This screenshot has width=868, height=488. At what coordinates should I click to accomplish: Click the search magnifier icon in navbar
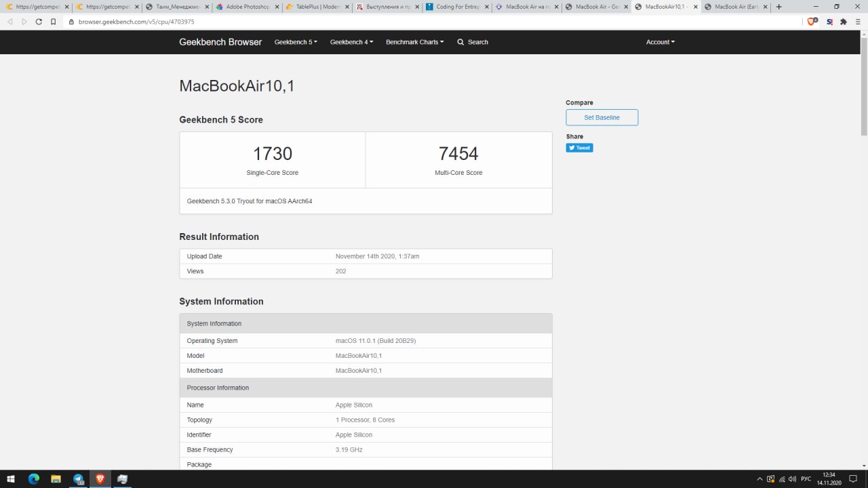pos(460,42)
